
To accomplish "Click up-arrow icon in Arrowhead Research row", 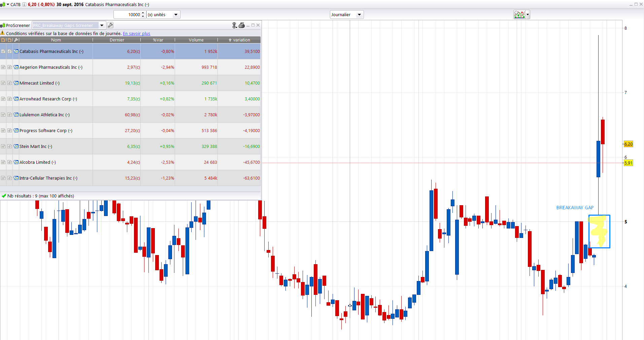I will coord(3,99).
